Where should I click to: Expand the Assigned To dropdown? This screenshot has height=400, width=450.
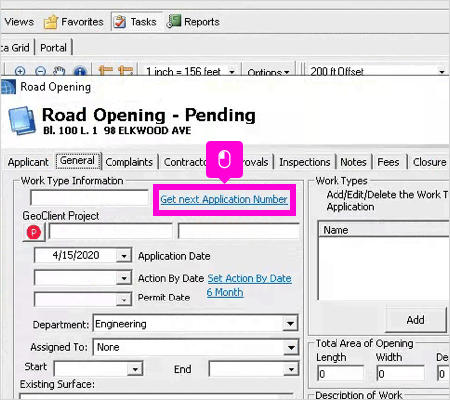pyautogui.click(x=291, y=347)
